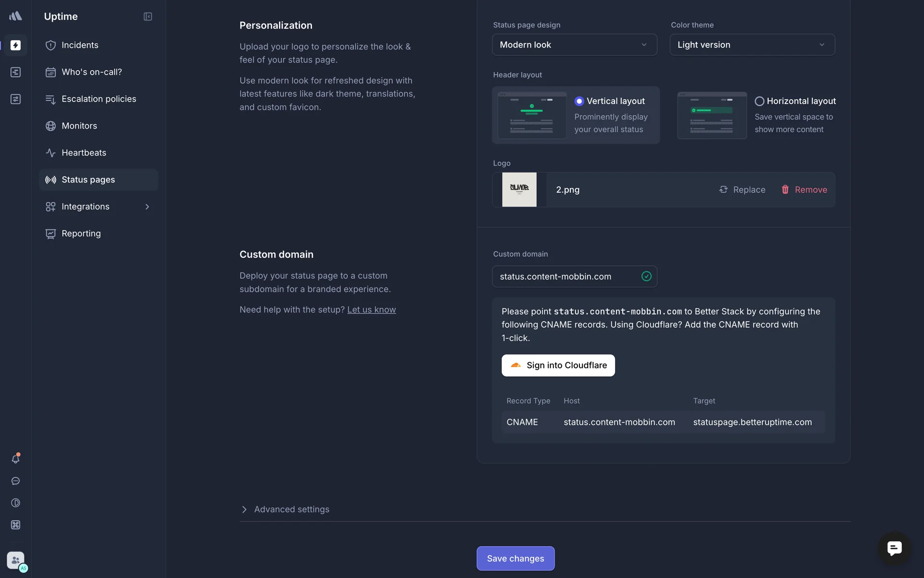This screenshot has height=578, width=924.
Task: Click the Replace logo refresh icon
Action: point(723,190)
